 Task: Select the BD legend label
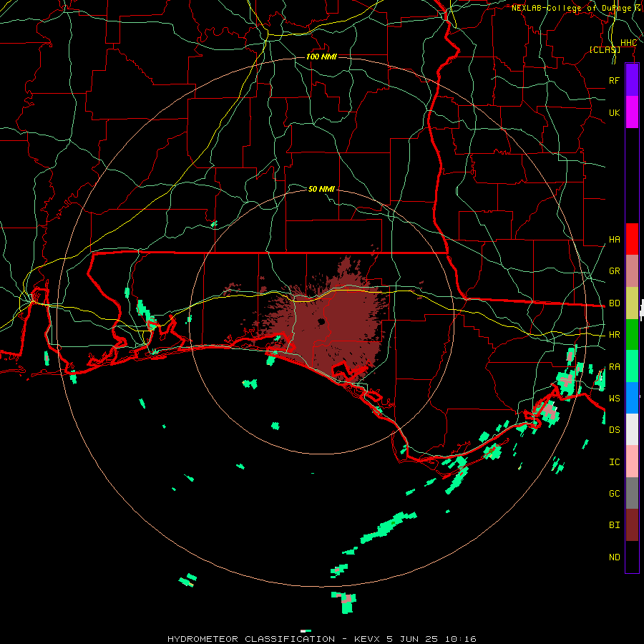point(614,303)
